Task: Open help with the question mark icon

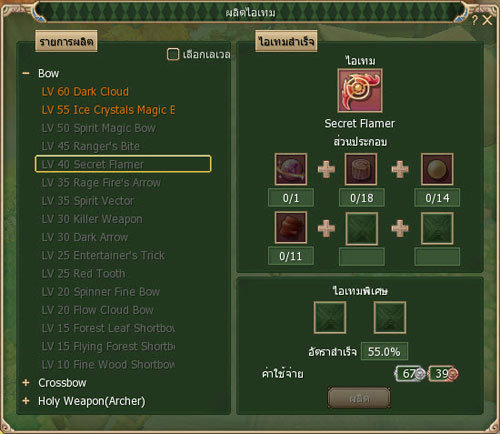Action: (x=475, y=20)
